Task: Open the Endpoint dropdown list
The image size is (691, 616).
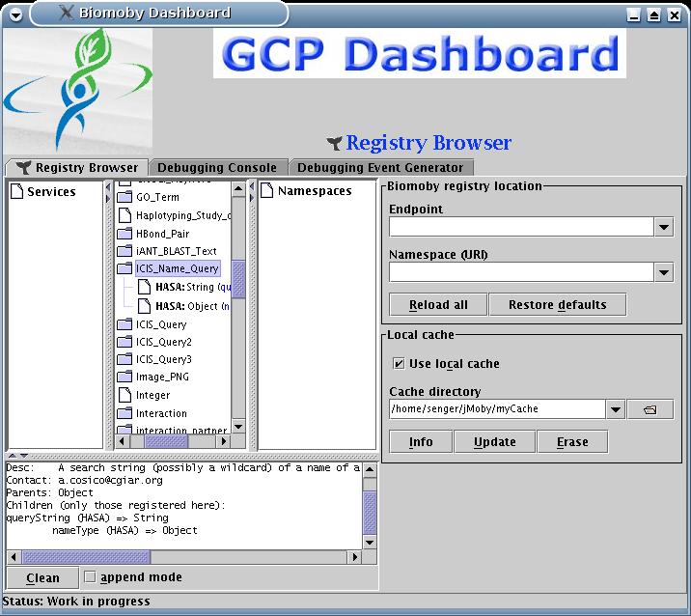Action: coord(663,227)
